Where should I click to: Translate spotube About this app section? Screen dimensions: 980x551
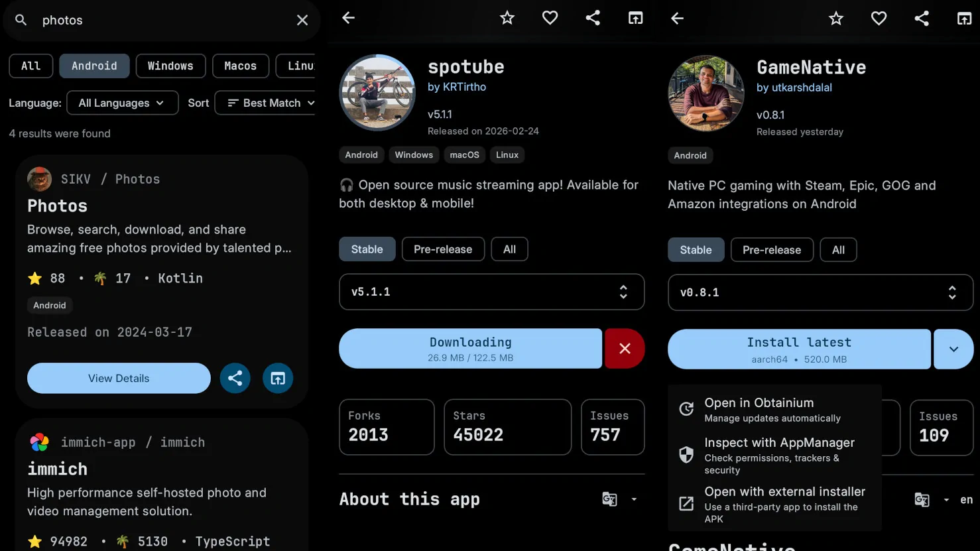(x=610, y=499)
